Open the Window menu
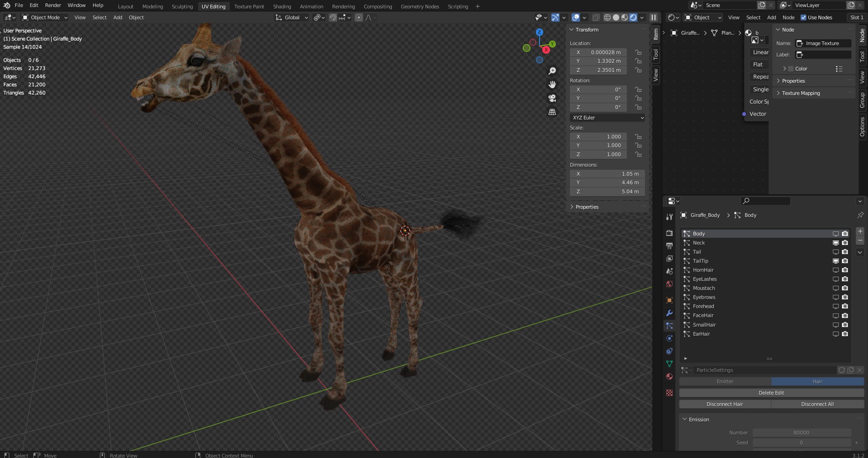Viewport: 868px width, 458px height. tap(76, 5)
